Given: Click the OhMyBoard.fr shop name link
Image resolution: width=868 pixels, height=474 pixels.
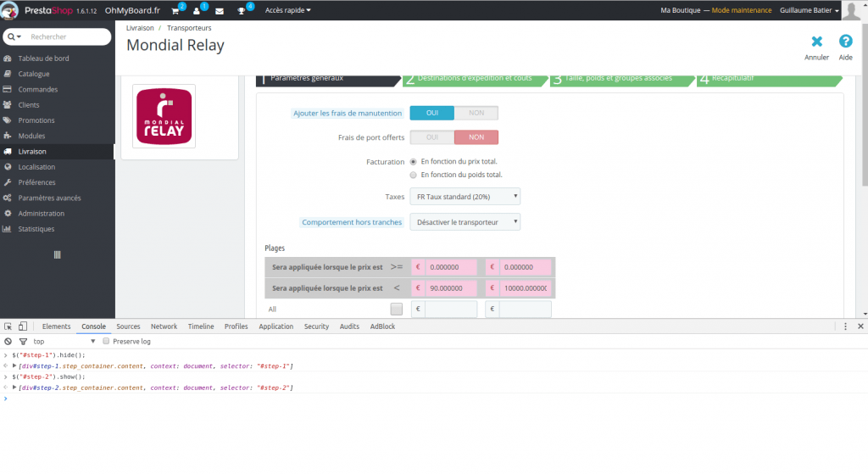Looking at the screenshot, I should pyautogui.click(x=132, y=10).
